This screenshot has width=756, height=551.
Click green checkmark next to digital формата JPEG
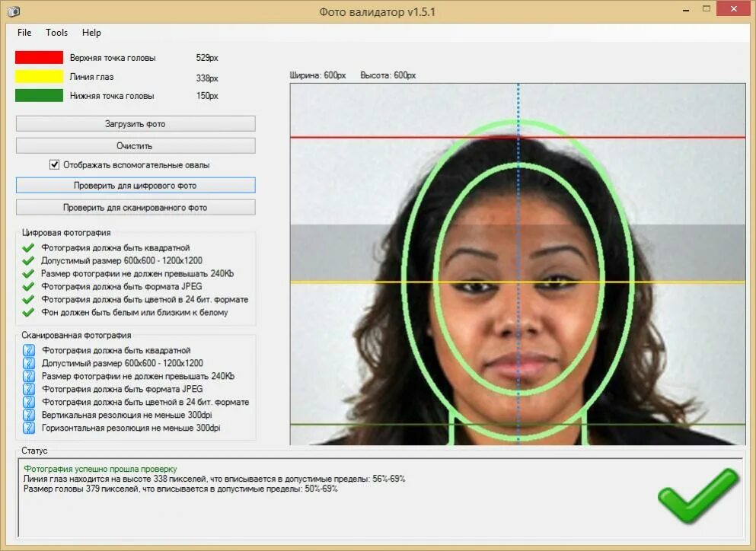(28, 286)
